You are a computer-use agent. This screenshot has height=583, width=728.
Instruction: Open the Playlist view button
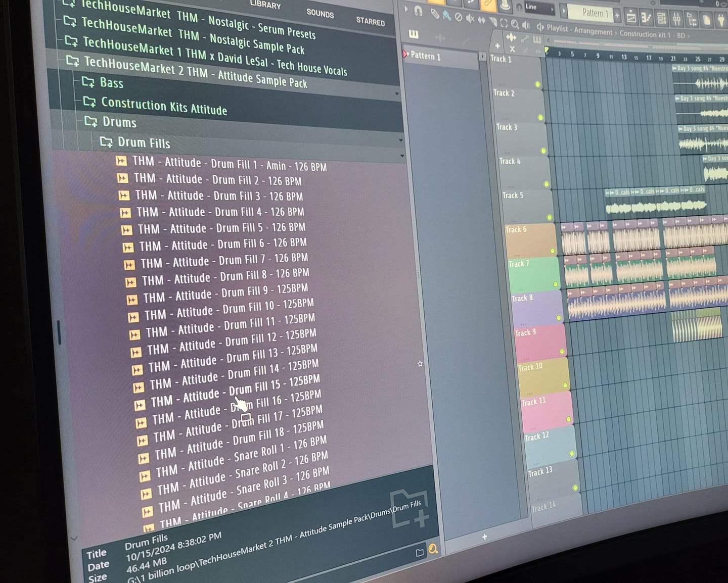(631, 17)
